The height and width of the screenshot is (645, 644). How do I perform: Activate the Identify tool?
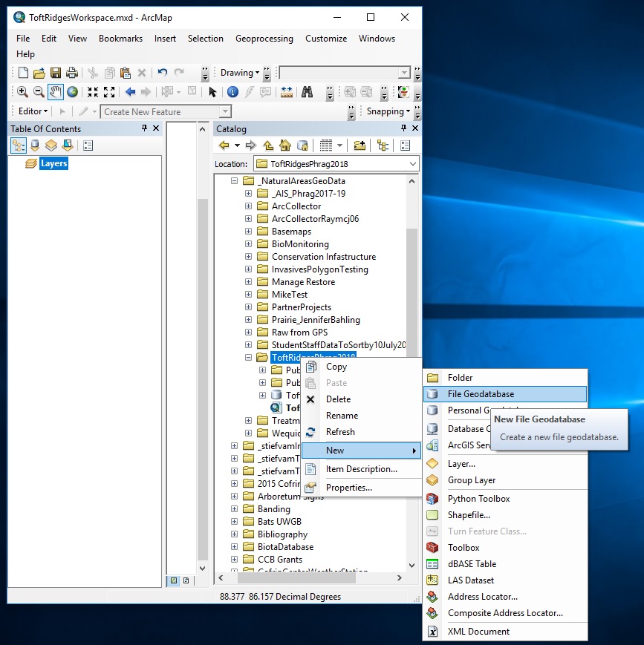tap(232, 92)
